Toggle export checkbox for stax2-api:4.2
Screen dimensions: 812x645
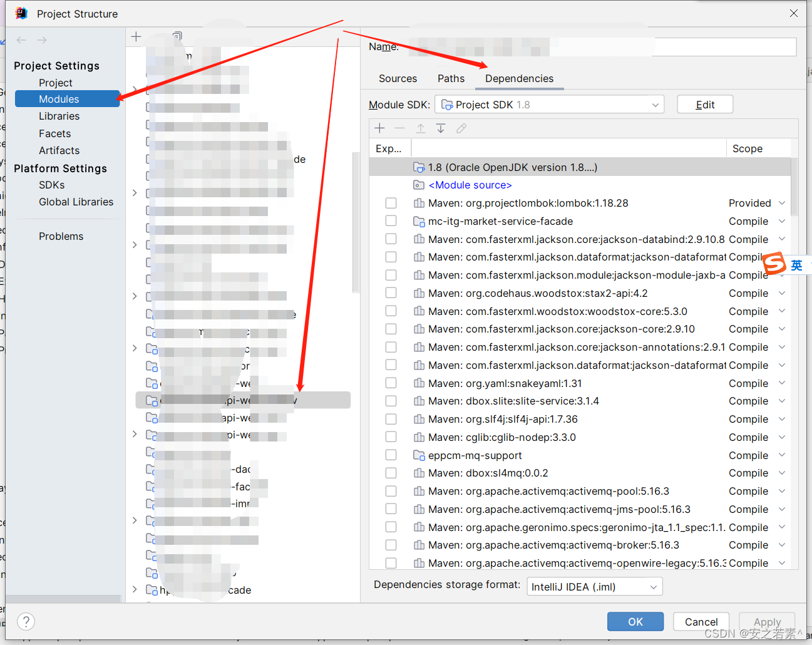[391, 293]
